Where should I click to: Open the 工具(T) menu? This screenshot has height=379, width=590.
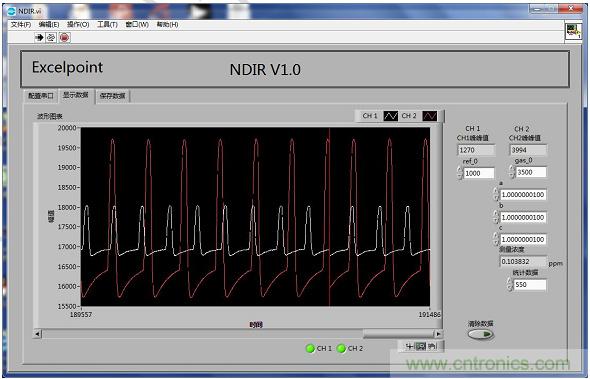coord(107,24)
